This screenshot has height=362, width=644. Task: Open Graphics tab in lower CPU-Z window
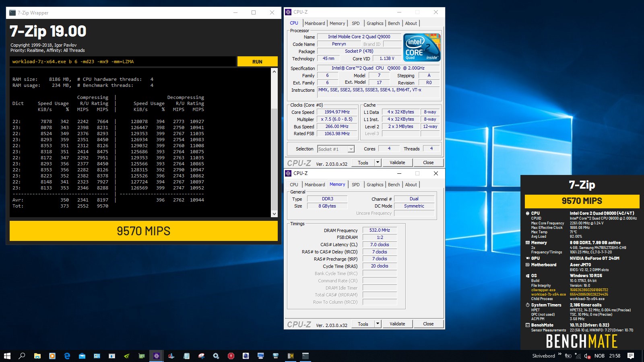pyautogui.click(x=375, y=185)
